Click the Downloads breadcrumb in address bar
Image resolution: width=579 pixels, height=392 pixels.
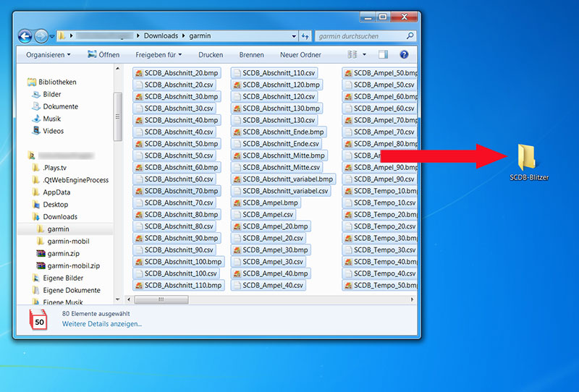[161, 35]
